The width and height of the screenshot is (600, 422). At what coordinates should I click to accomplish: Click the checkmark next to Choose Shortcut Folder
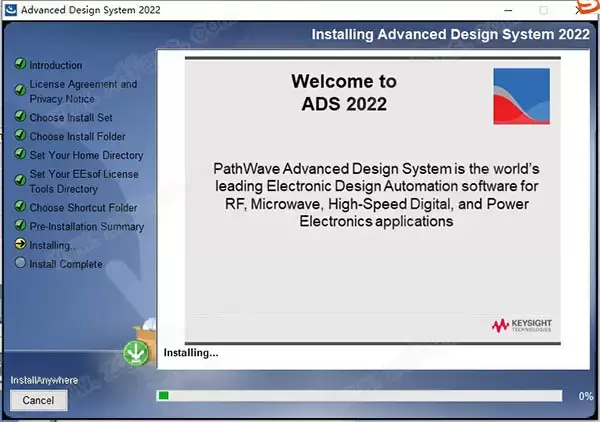click(19, 208)
